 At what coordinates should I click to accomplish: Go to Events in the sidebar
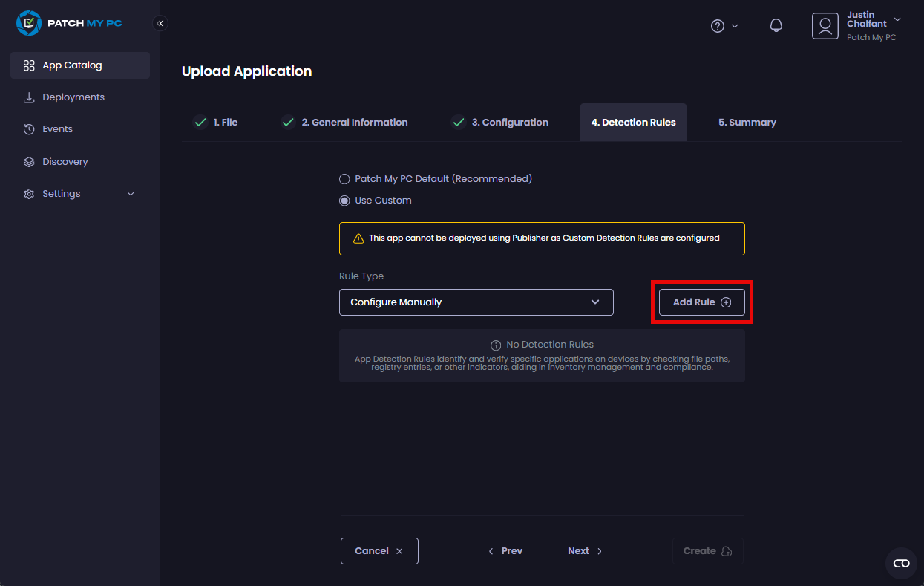tap(57, 129)
